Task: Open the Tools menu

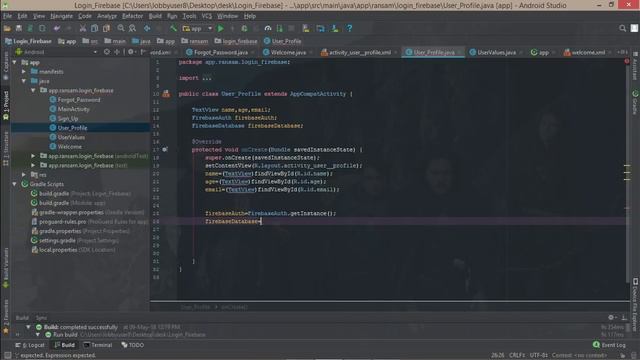Action: coord(189,16)
